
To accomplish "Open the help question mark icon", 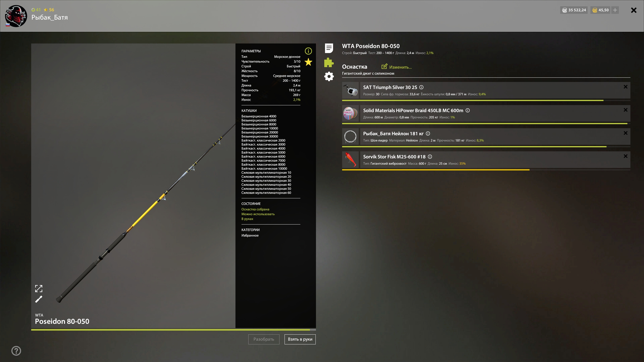I will 16,351.
